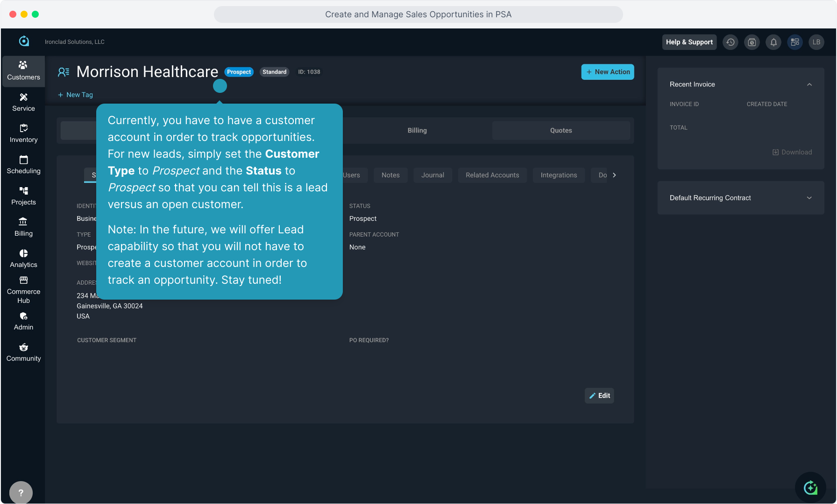Click the New Action button

pos(608,72)
